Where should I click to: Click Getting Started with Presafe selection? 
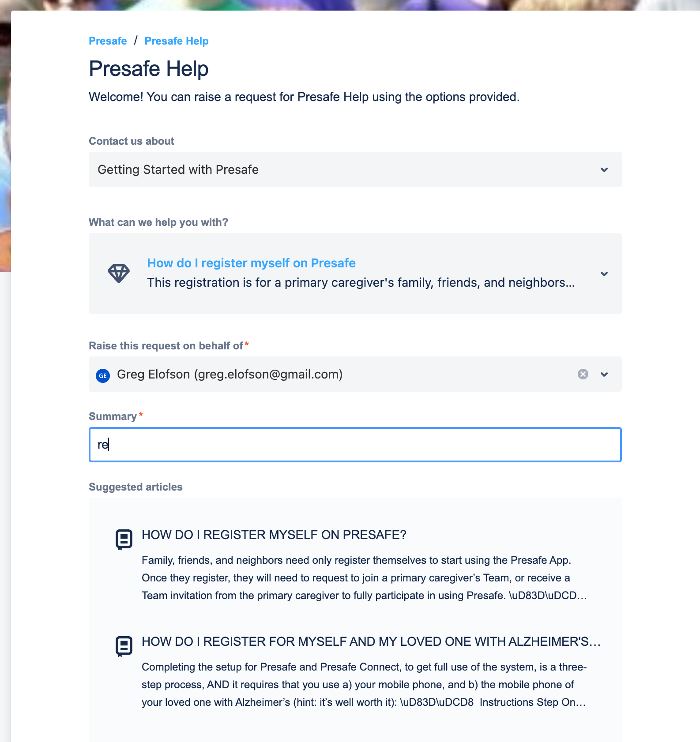coord(178,169)
